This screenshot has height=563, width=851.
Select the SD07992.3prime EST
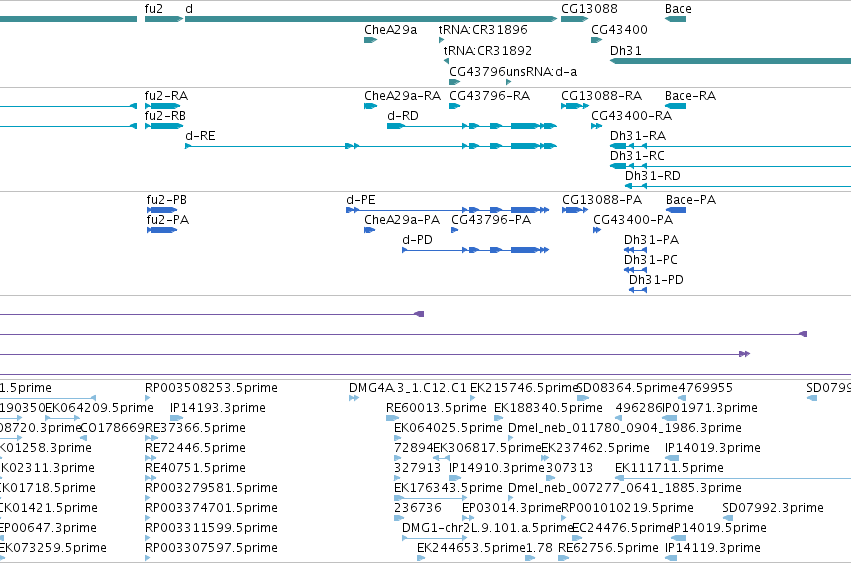pyautogui.click(x=727, y=518)
